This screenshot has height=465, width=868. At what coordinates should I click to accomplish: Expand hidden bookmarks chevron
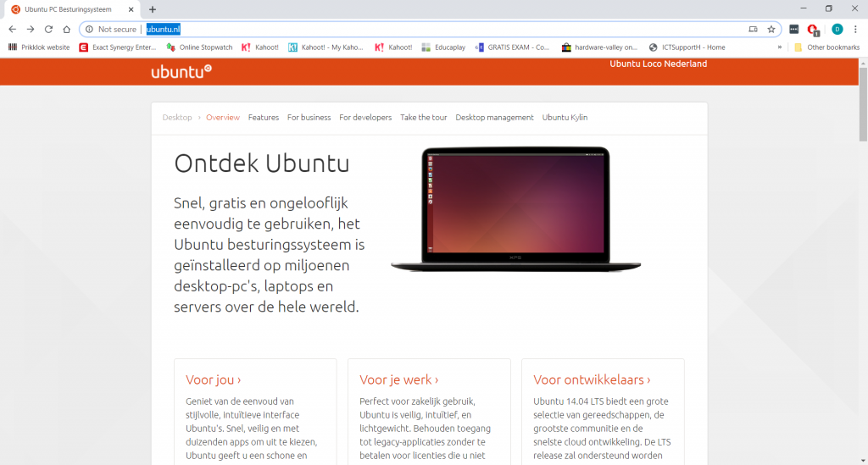click(x=780, y=47)
